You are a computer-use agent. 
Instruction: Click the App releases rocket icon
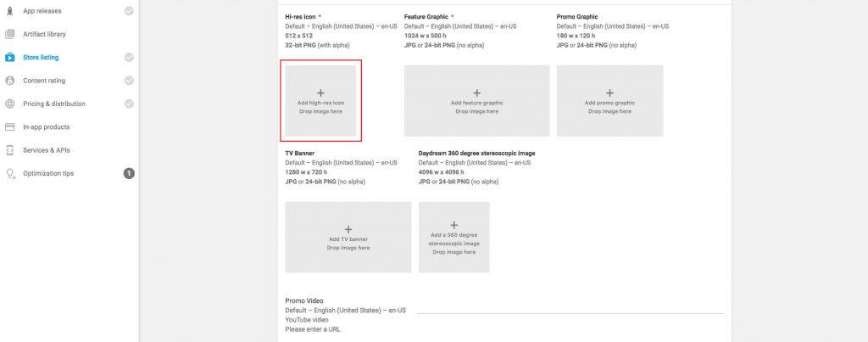click(x=10, y=11)
